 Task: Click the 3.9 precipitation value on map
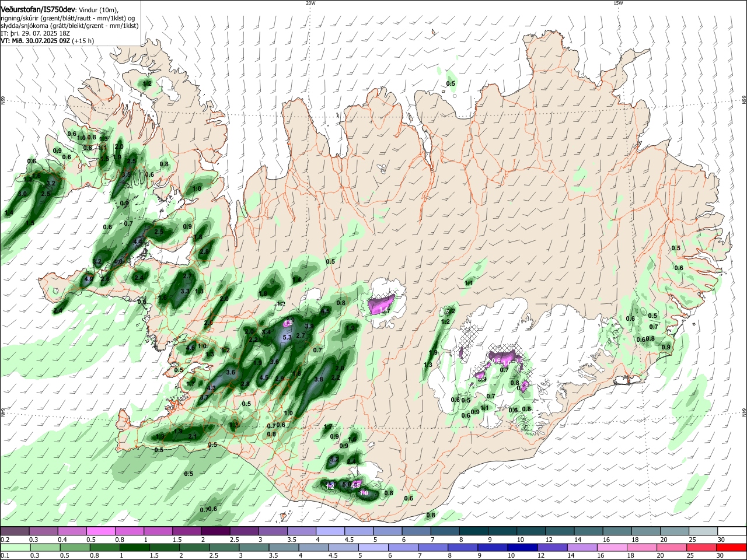click(x=309, y=326)
